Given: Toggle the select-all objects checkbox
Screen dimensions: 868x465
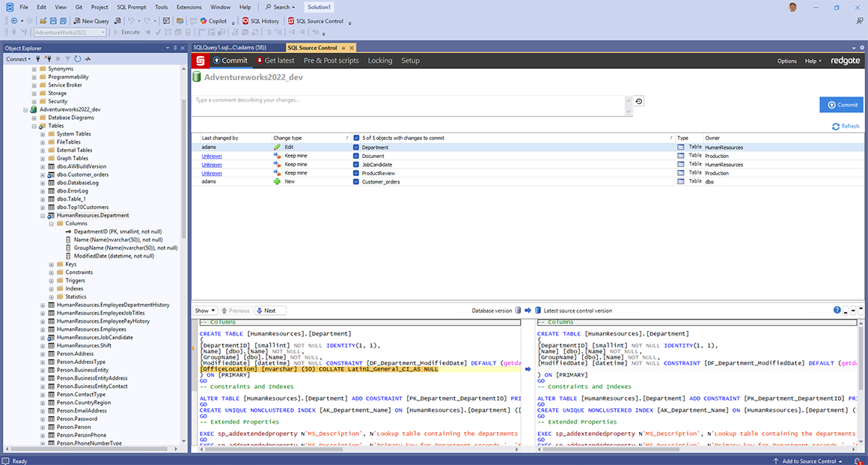Looking at the screenshot, I should pyautogui.click(x=356, y=138).
